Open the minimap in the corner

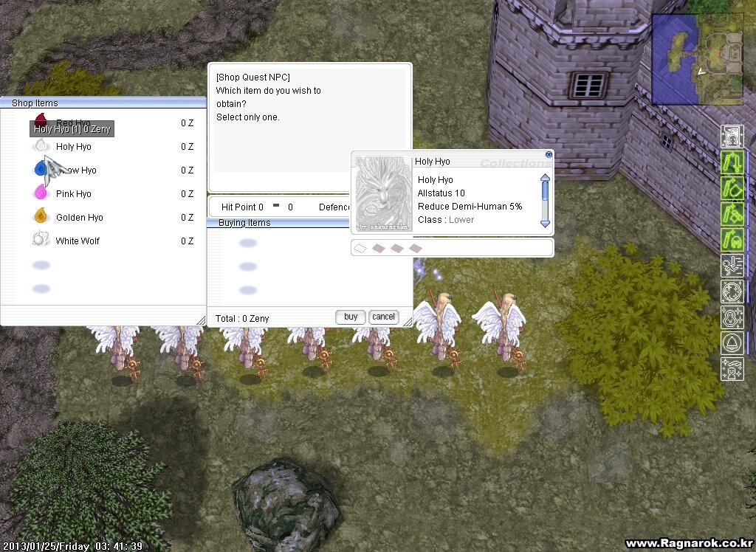tap(697, 59)
